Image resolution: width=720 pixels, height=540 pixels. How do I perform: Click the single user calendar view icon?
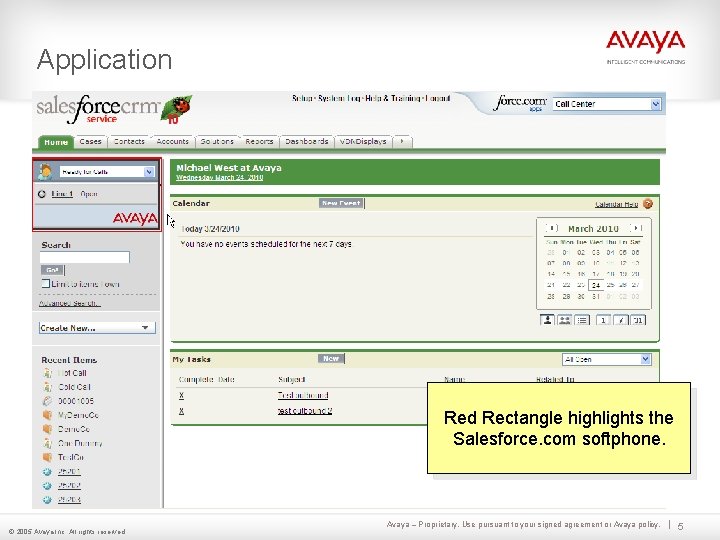click(x=547, y=320)
